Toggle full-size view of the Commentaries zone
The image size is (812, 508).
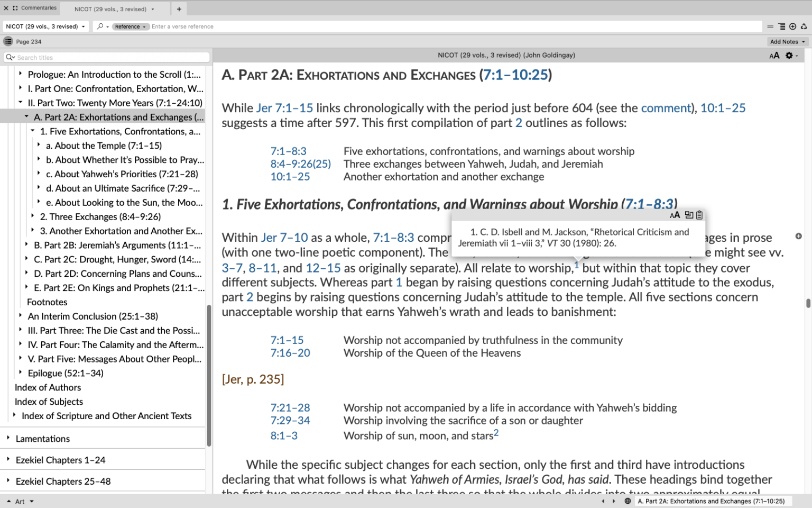(15, 8)
